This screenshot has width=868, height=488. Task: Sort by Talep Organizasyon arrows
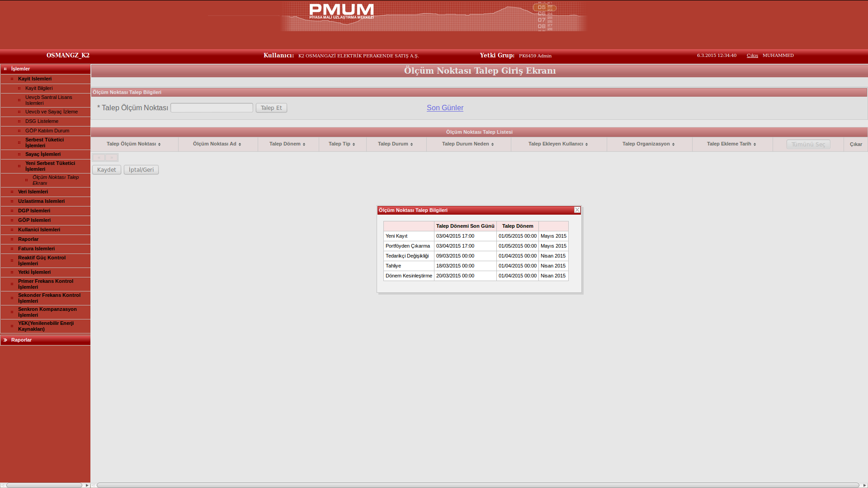[x=673, y=145]
